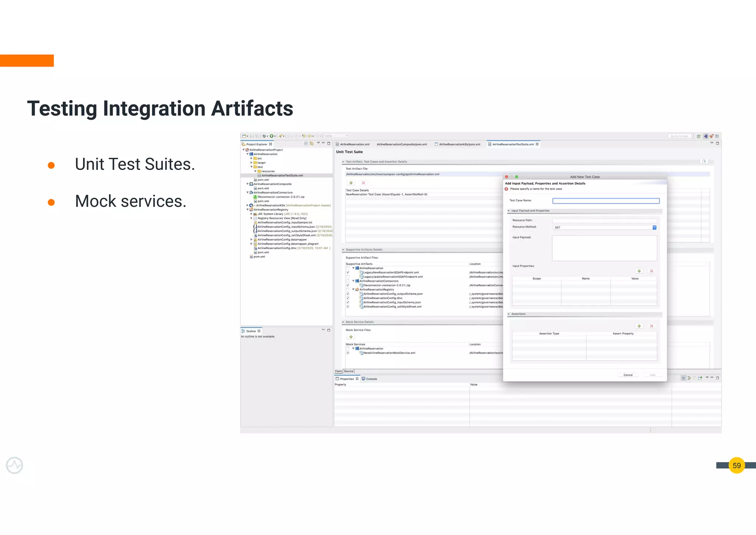The width and height of the screenshot is (756, 535).
Task: Toggle AirlineReservationConfig.dmc checkbox in artifacts
Action: tap(348, 298)
